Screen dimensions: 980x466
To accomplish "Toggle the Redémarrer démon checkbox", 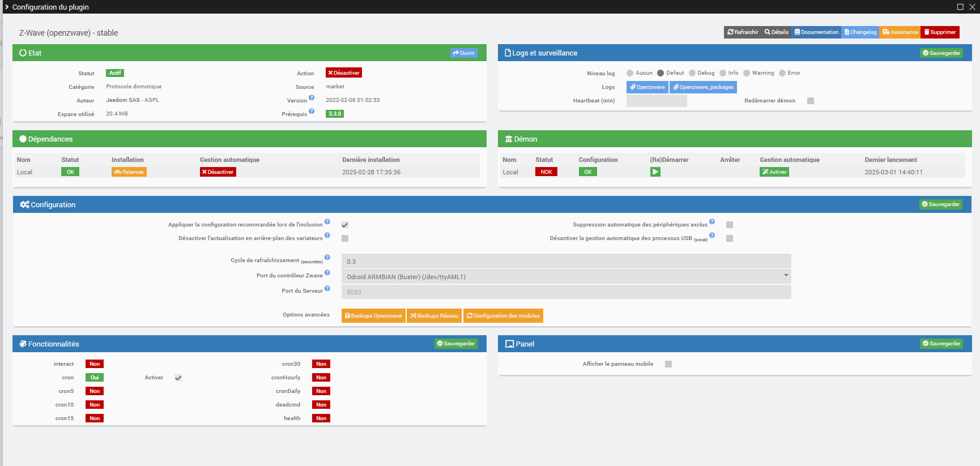I will (811, 101).
